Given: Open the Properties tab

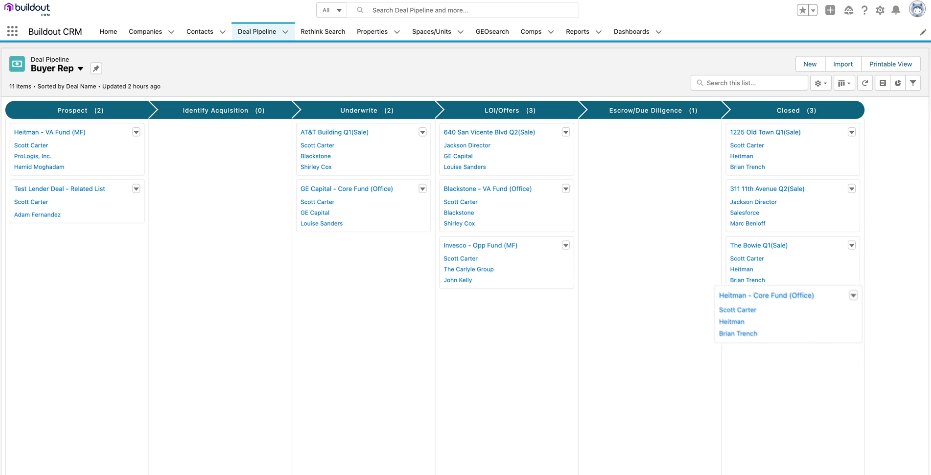Looking at the screenshot, I should [372, 32].
